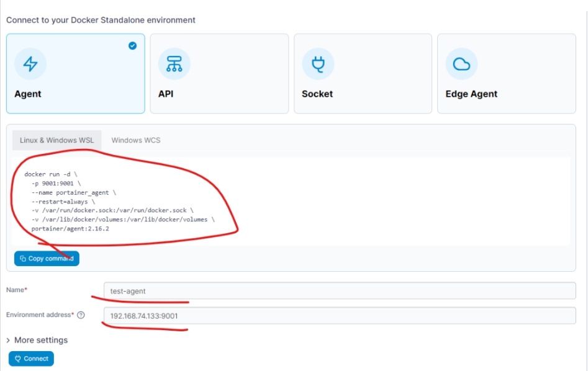
Task: Click the '--name portainer_agent' line
Action: (74, 192)
